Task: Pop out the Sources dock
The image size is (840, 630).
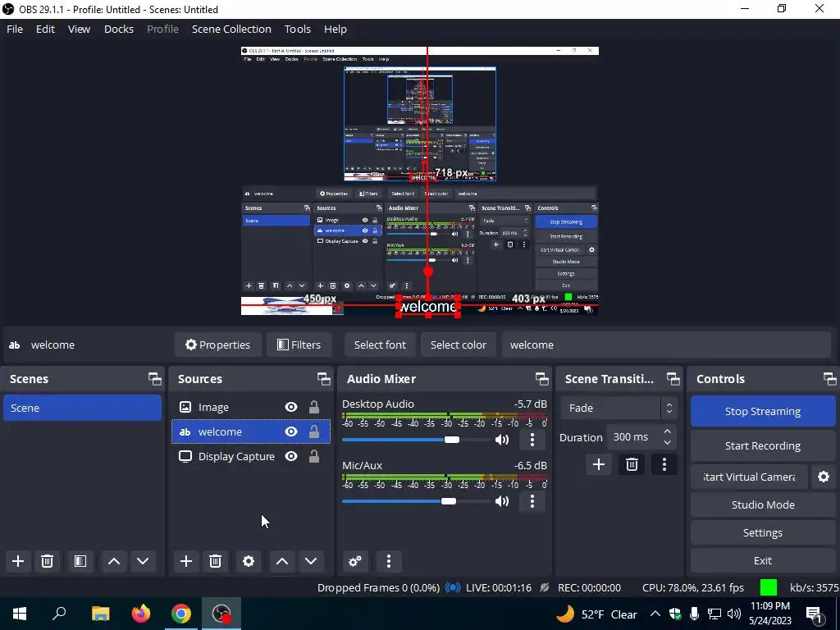Action: pyautogui.click(x=323, y=379)
